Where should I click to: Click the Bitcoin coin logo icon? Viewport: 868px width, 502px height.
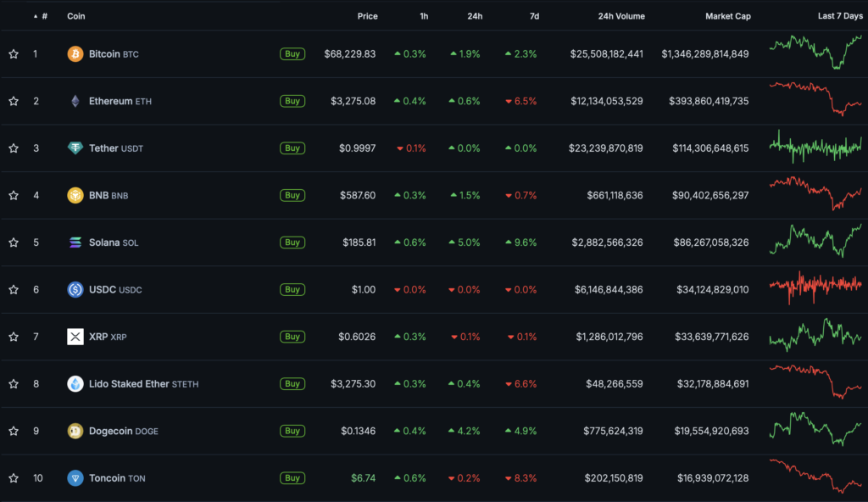click(75, 54)
